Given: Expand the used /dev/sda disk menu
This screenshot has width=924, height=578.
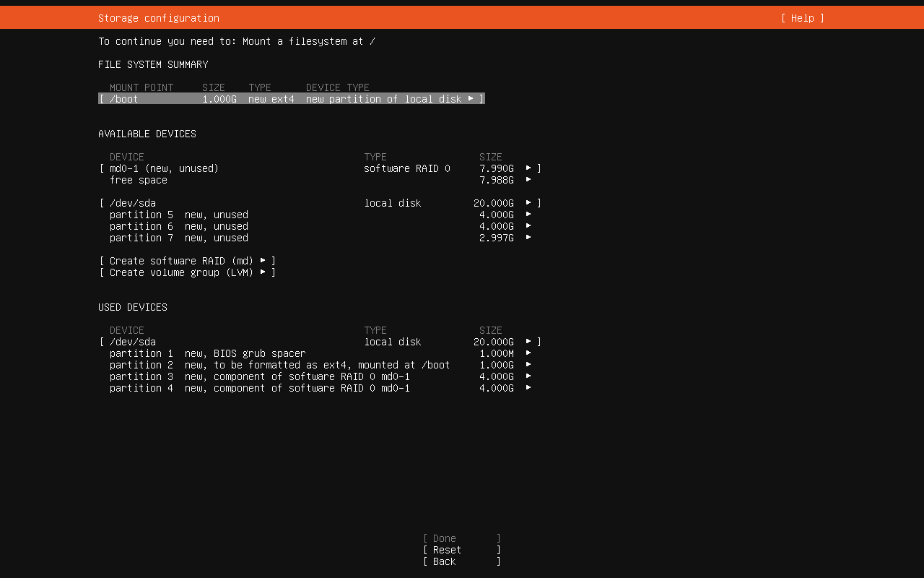Looking at the screenshot, I should point(528,342).
